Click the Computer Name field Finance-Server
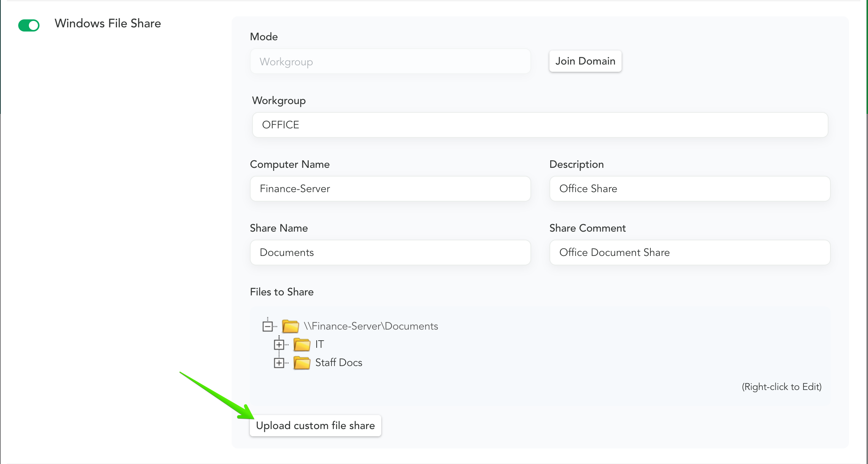Image resolution: width=868 pixels, height=464 pixels. click(x=390, y=189)
